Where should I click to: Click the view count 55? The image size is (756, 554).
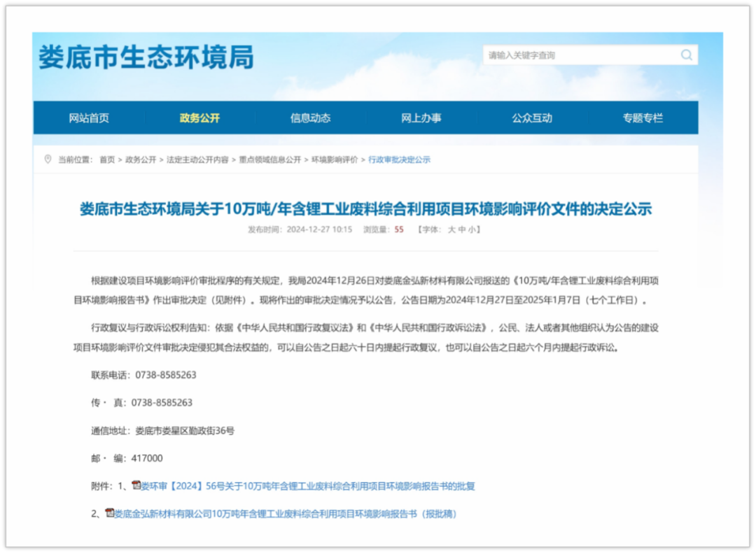pyautogui.click(x=399, y=230)
